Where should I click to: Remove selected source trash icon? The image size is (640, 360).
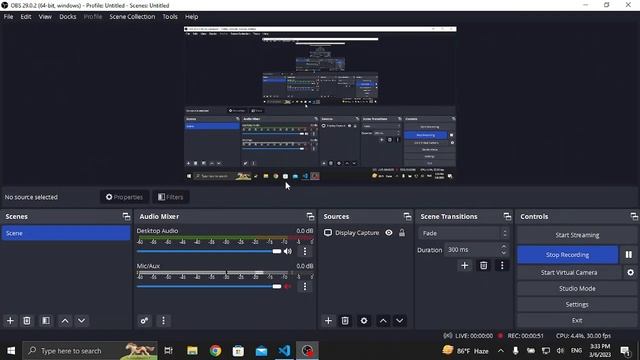click(345, 321)
